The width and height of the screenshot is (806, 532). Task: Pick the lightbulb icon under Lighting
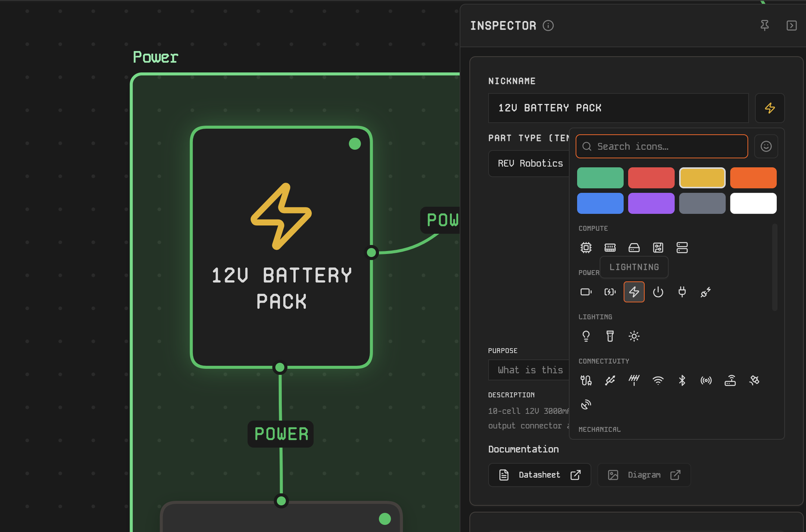(x=586, y=336)
